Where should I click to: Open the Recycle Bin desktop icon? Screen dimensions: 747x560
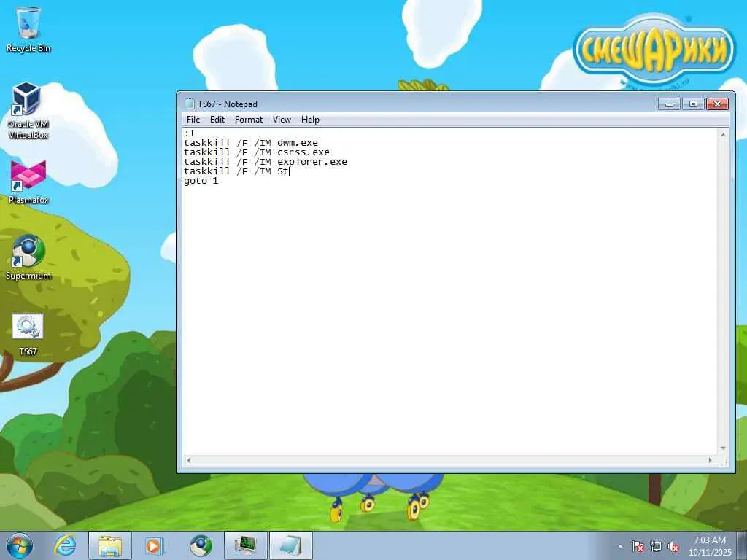click(28, 29)
